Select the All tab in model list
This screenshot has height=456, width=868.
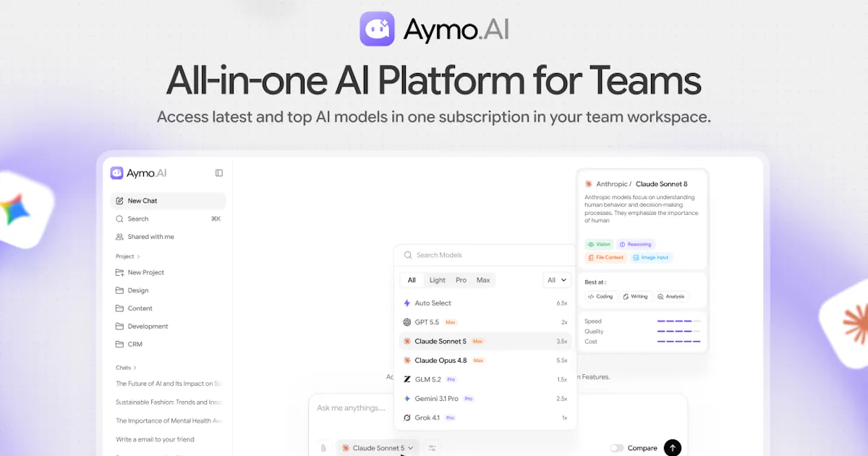pos(412,280)
